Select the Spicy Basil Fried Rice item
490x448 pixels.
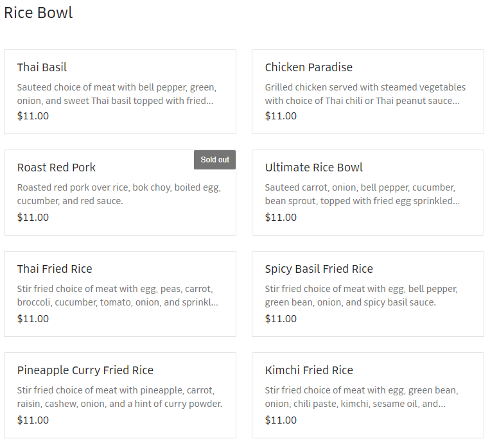(x=319, y=269)
